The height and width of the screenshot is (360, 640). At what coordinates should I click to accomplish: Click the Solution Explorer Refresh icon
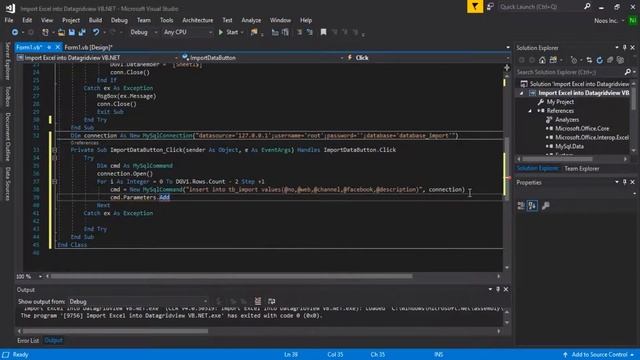click(599, 60)
